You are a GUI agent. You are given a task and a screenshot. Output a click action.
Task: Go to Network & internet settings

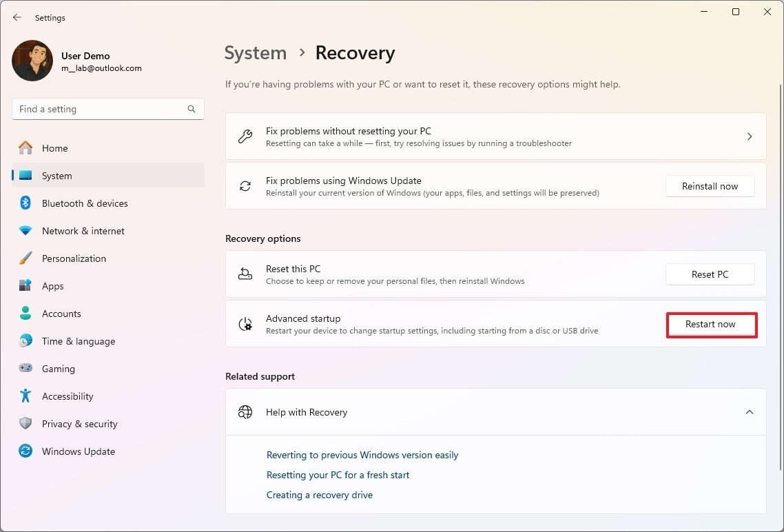[x=108, y=230]
